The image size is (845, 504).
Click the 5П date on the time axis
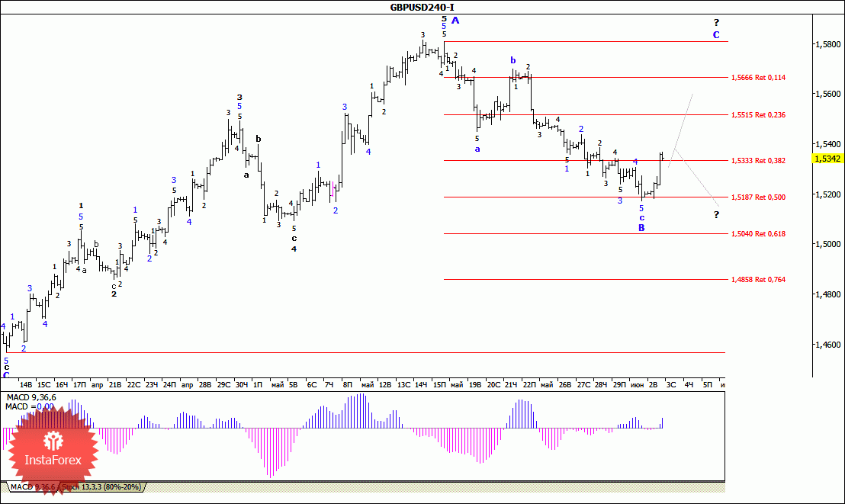click(x=707, y=385)
